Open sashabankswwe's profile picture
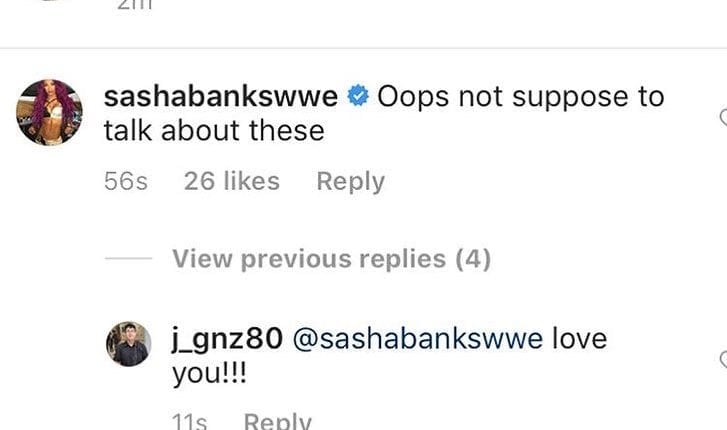Viewport: 727px width, 430px height. [50, 112]
